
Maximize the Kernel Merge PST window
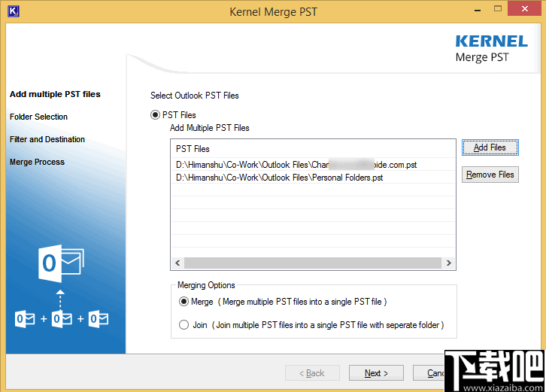point(498,9)
